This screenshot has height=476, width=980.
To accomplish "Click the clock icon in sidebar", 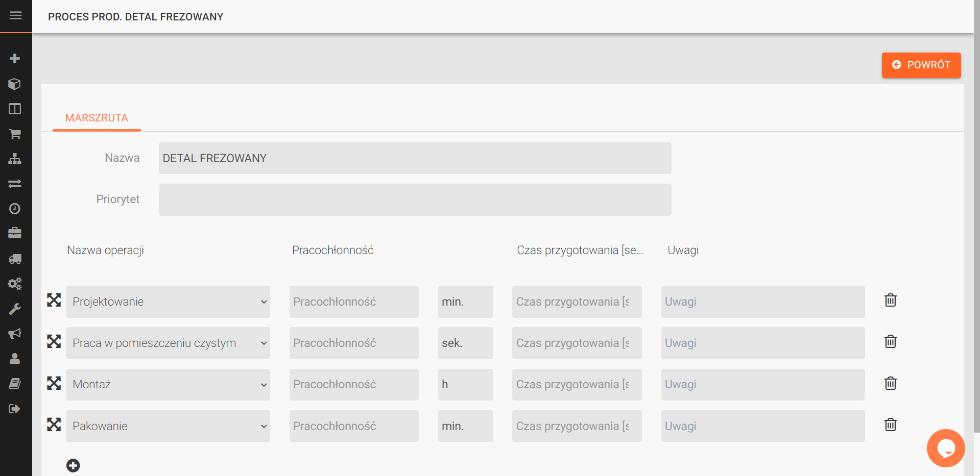I will [x=15, y=209].
